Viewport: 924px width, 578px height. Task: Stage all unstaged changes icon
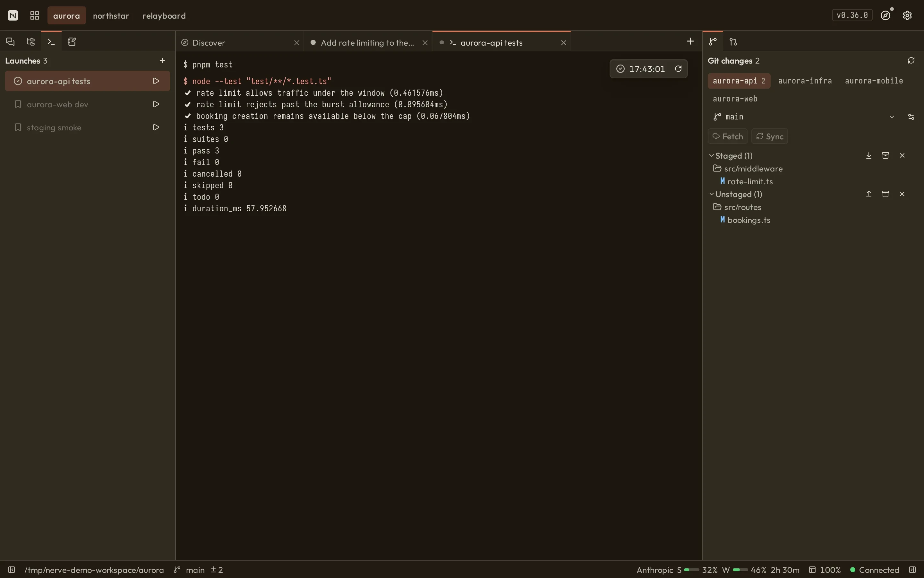[868, 194]
